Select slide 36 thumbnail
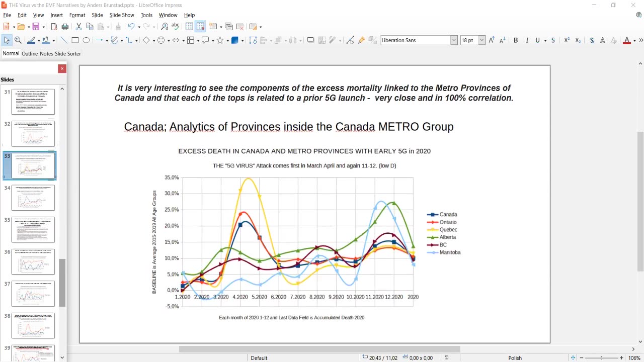Viewport: 644px width, 362px height. pyautogui.click(x=33, y=261)
